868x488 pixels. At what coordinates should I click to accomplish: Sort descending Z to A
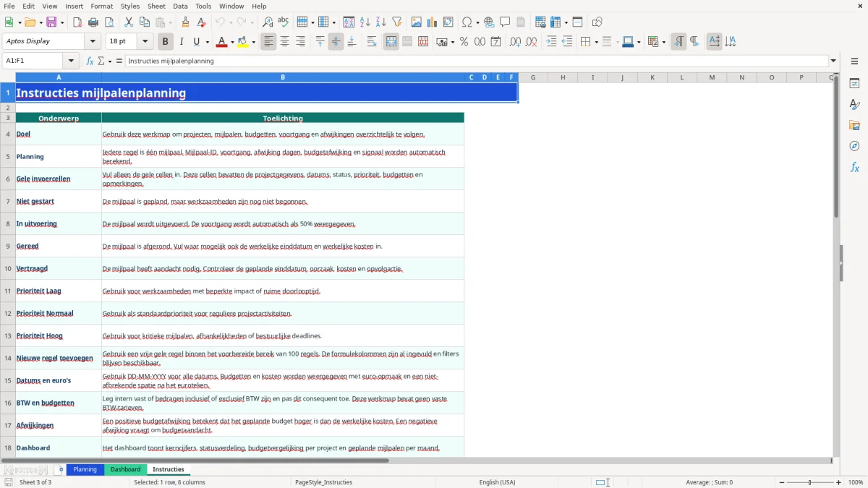pyautogui.click(x=381, y=22)
